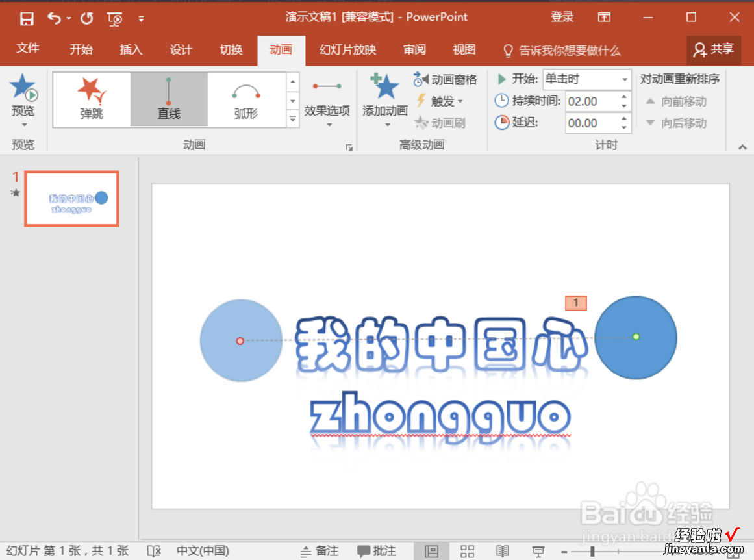Switch to the 切换 tab
Image resolution: width=754 pixels, height=560 pixels.
point(231,49)
